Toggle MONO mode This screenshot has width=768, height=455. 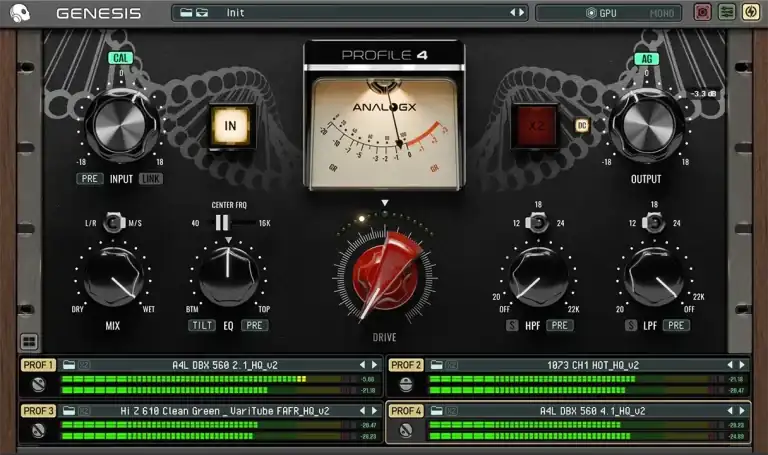(661, 14)
